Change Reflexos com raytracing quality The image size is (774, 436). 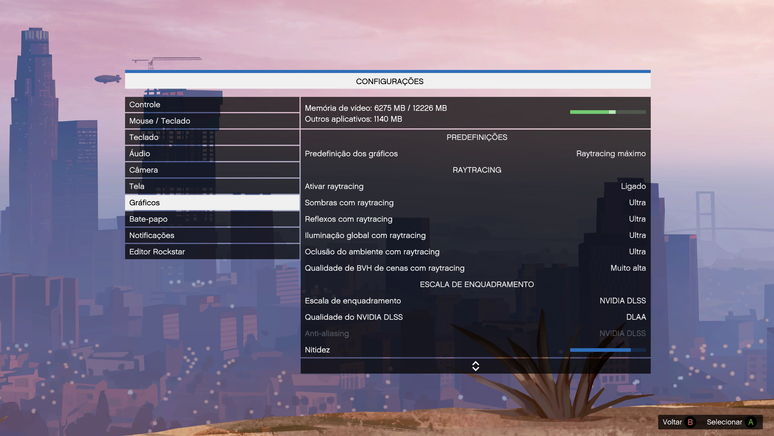(x=475, y=219)
